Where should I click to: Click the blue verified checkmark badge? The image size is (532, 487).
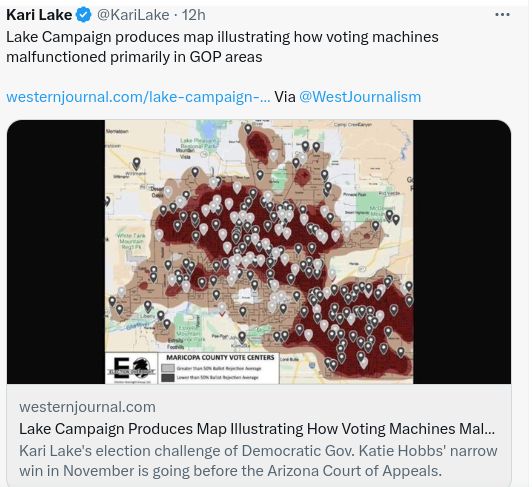(x=83, y=15)
